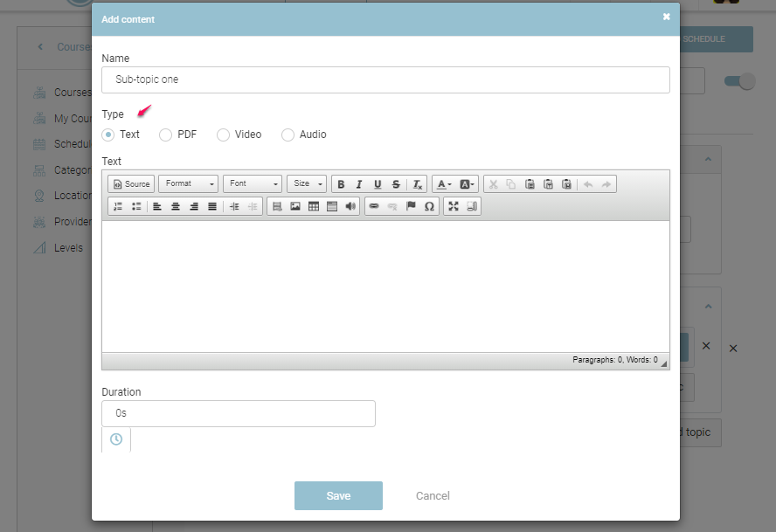
Task: Expand the font Size dropdown
Action: pyautogui.click(x=307, y=184)
